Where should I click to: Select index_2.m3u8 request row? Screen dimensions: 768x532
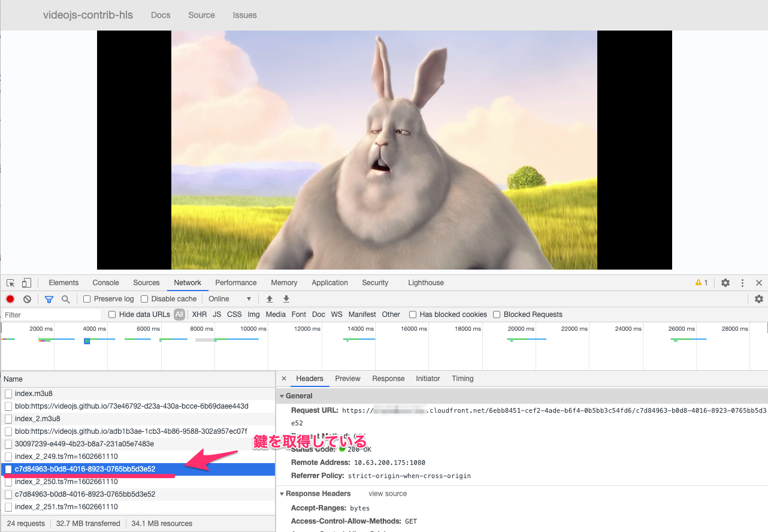click(138, 419)
